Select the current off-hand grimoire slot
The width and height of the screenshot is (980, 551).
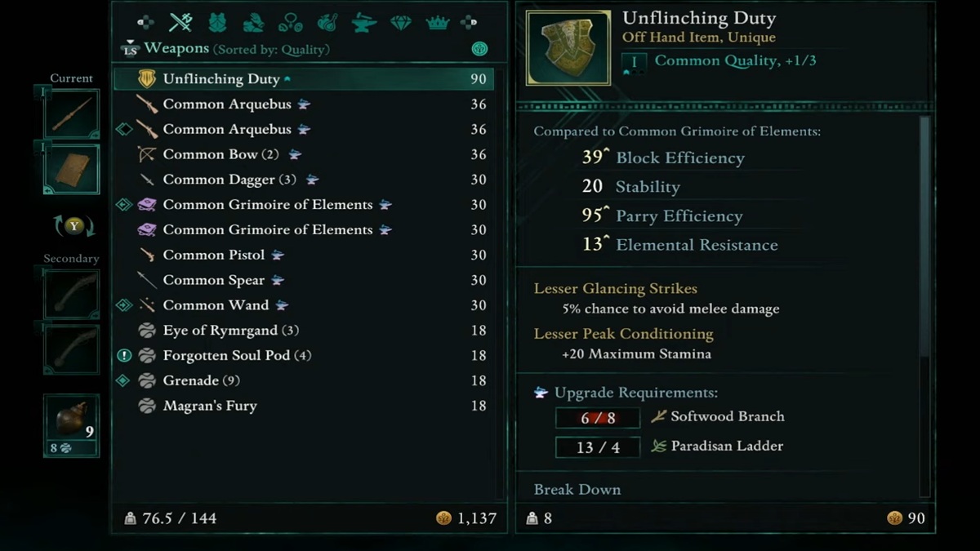click(72, 168)
